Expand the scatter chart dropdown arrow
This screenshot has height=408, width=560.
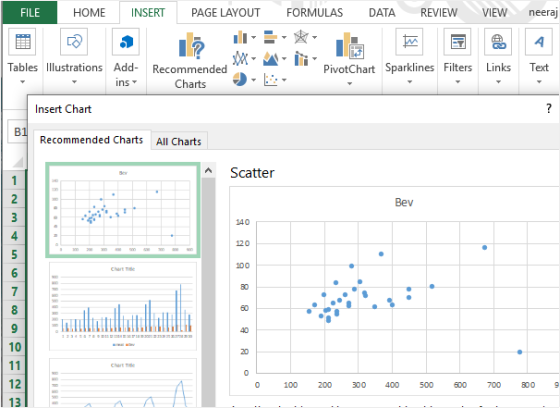click(x=284, y=80)
